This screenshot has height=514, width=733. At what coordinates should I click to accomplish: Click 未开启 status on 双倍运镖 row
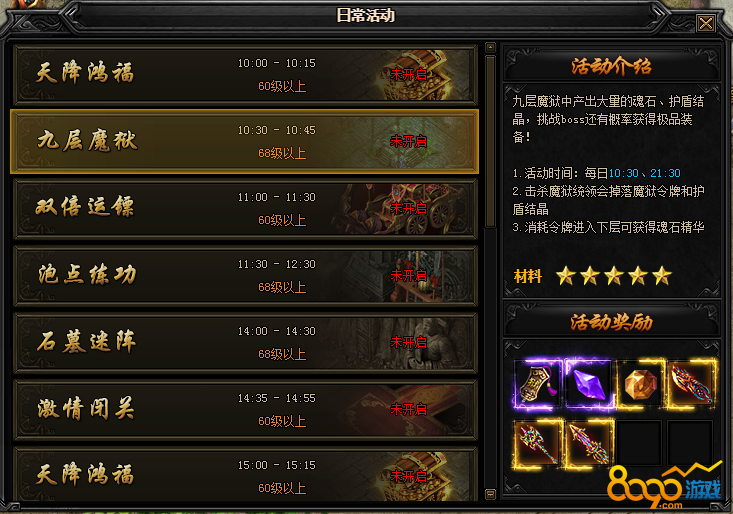[x=409, y=208]
